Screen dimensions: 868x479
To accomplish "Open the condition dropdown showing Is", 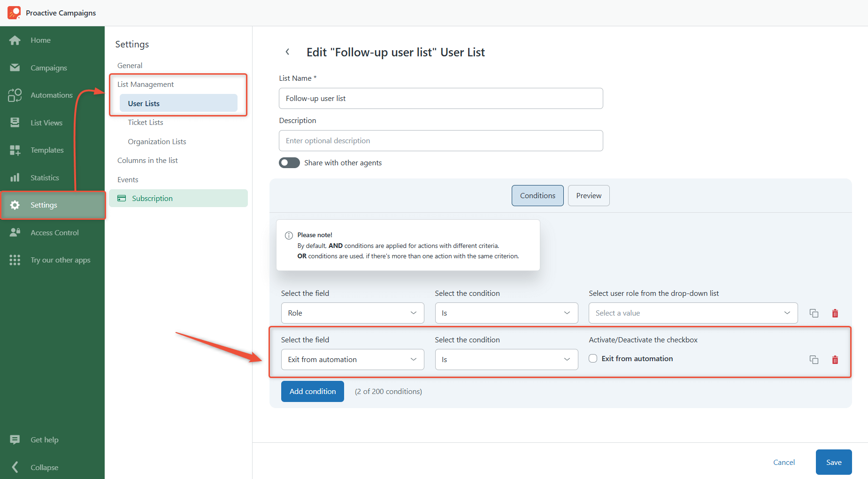I will [506, 313].
